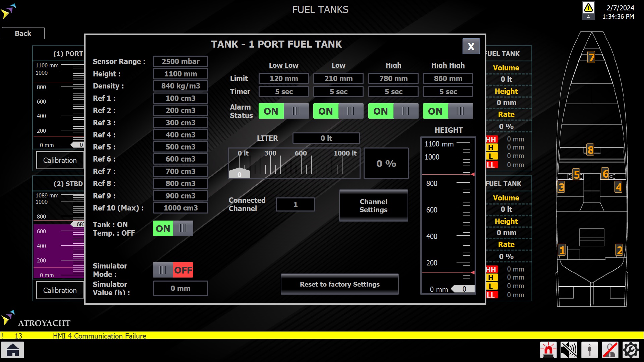Edit the High limit 780 mm field
This screenshot has width=644, height=362.
coord(393,78)
